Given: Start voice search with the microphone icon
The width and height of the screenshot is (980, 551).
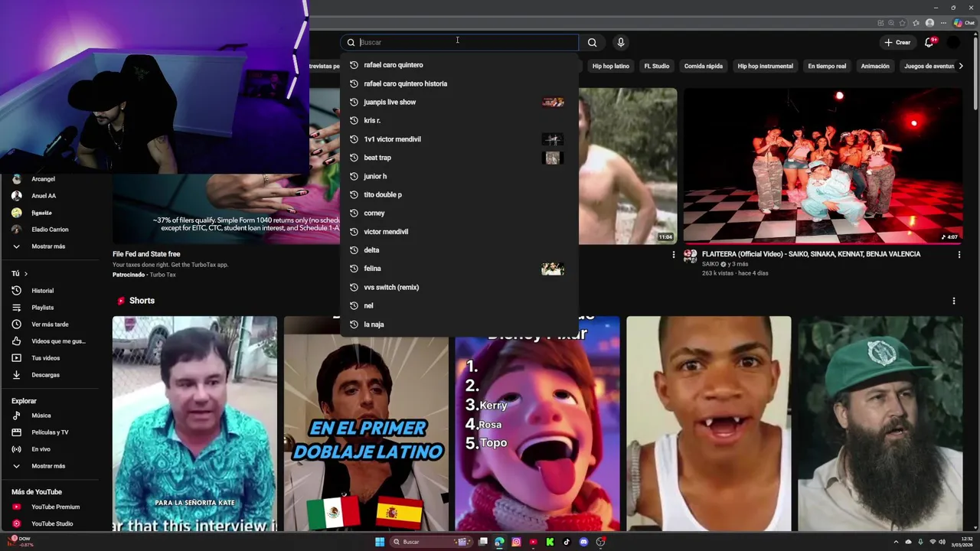Looking at the screenshot, I should point(621,43).
